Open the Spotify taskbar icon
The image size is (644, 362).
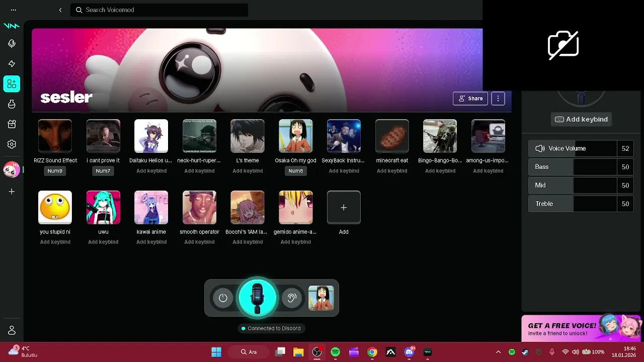coord(336,352)
